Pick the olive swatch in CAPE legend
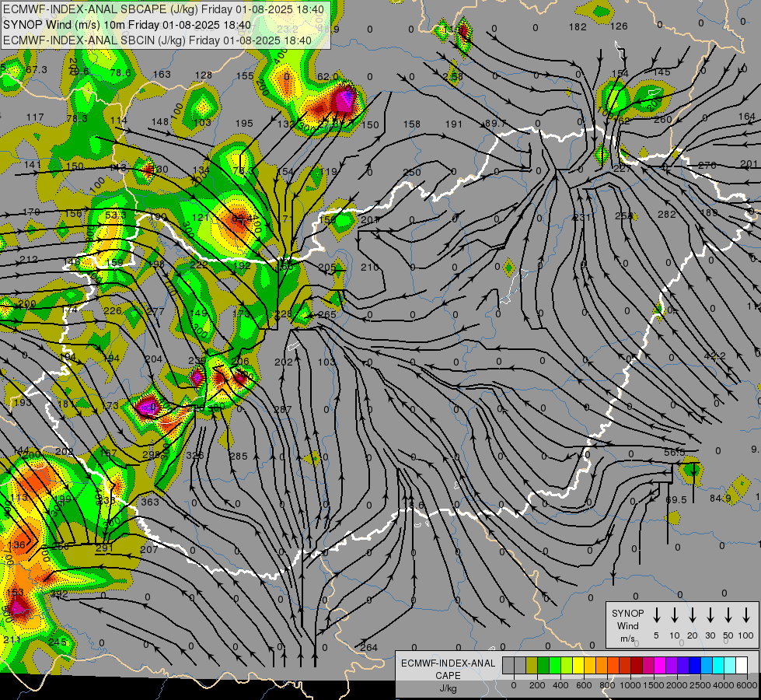The height and width of the screenshot is (700, 761). coord(532,666)
